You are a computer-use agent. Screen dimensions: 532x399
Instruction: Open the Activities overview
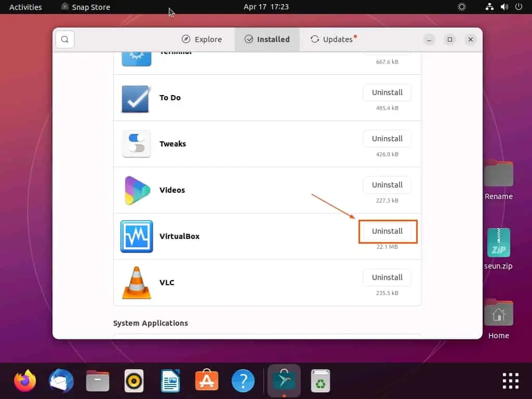point(25,7)
